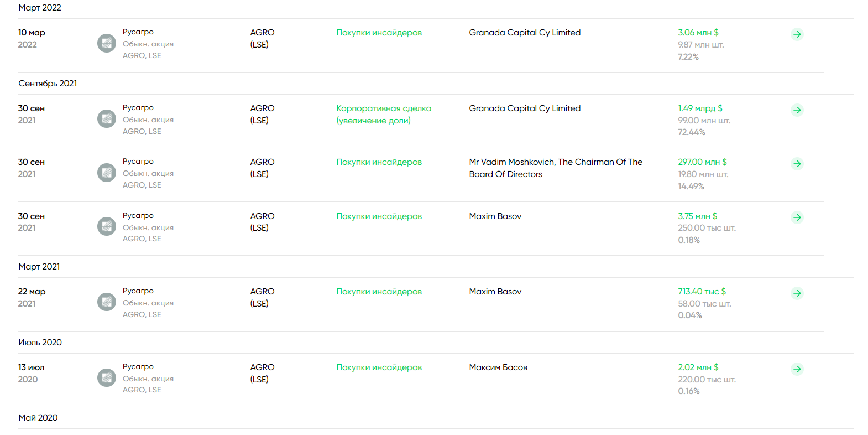Click the 713.40 тыс $ deal amount
This screenshot has height=435, width=868.
702,292
